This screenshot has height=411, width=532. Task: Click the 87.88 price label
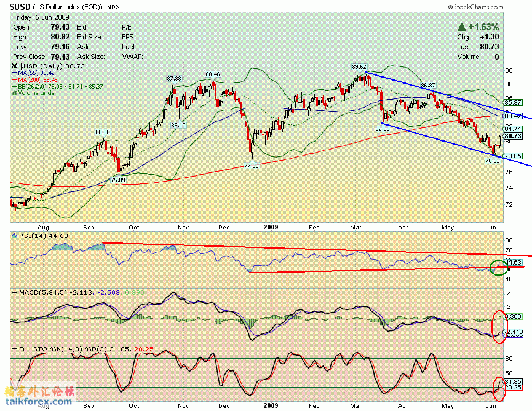tap(174, 78)
